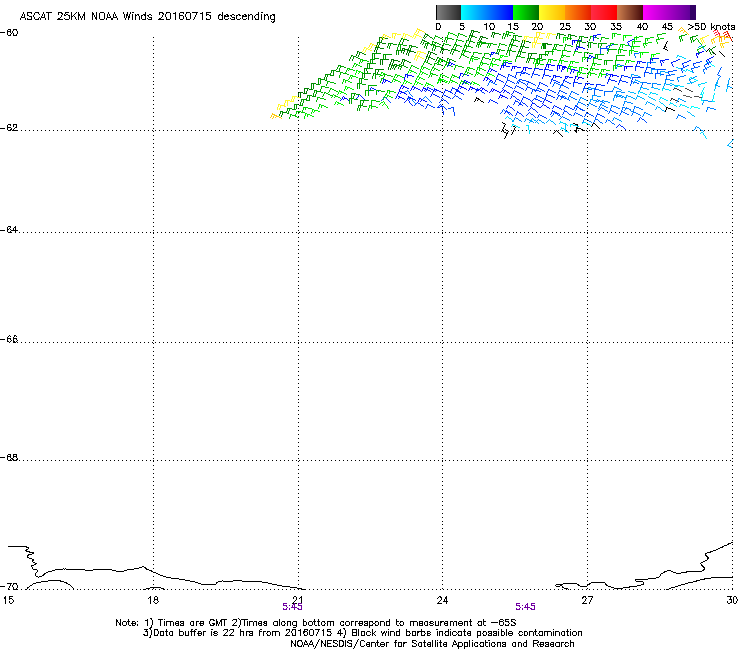Click the '18' longitude axis label
The width and height of the screenshot is (740, 650).
(x=152, y=600)
